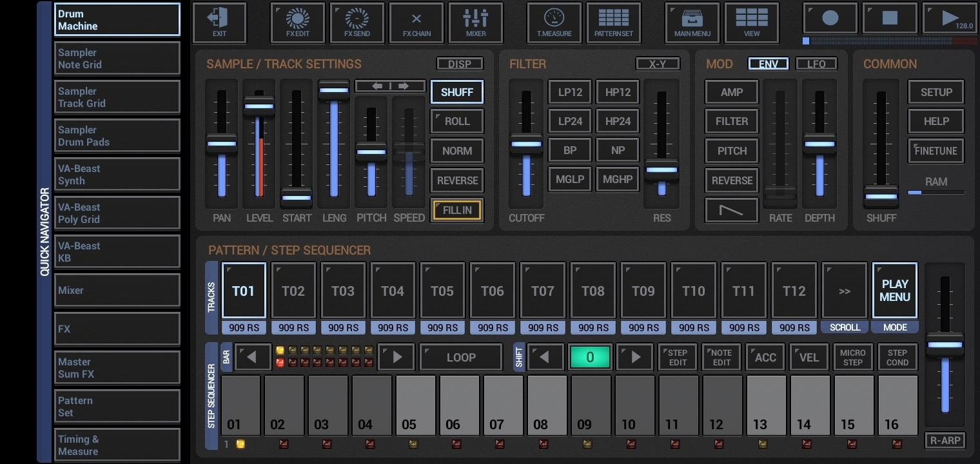Click the CUTOFF slider handle
The width and height of the screenshot is (980, 464).
point(526,144)
